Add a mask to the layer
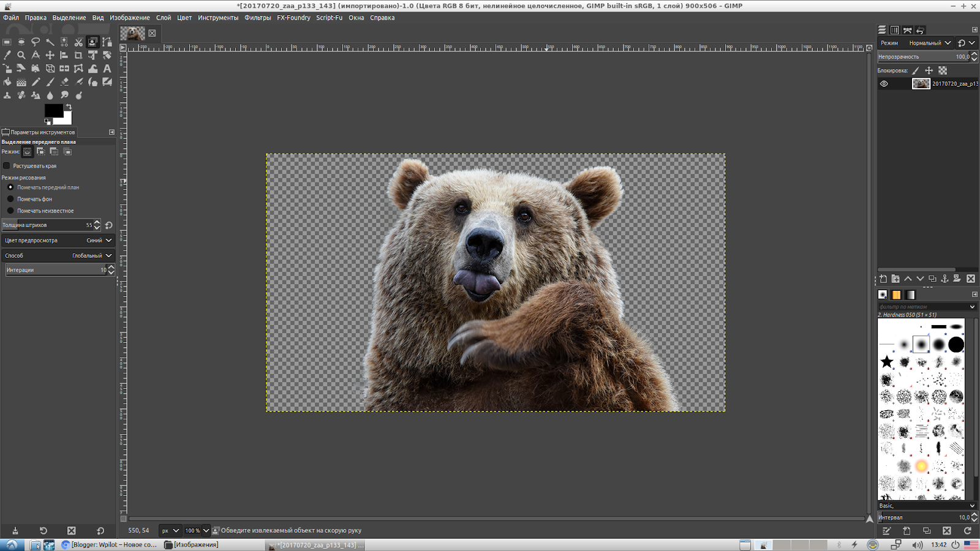 pos(957,279)
